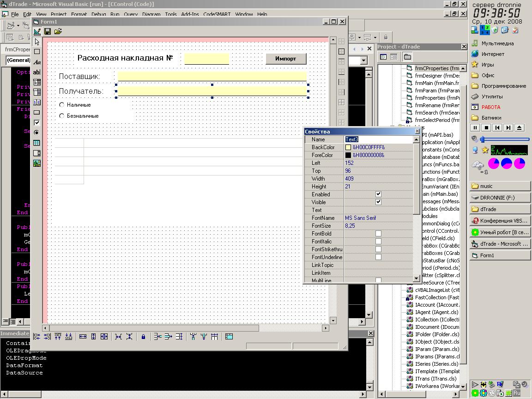Switch to Form1 taskbar button
The image size is (532, 399).
click(500, 255)
